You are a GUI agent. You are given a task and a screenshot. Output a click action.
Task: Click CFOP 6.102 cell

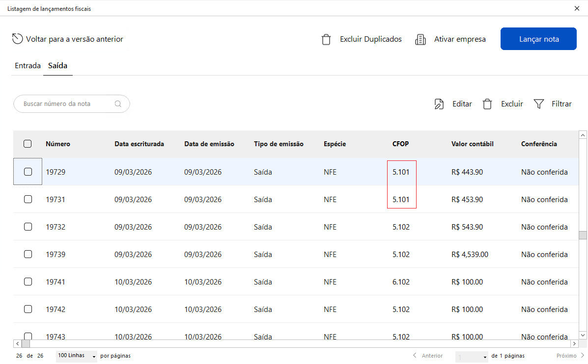coord(401,282)
